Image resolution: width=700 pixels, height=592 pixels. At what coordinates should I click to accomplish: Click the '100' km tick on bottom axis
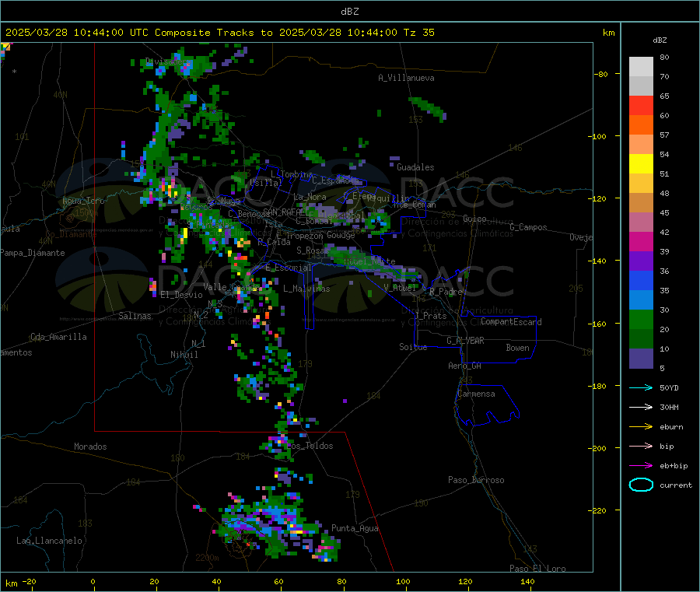403,581
